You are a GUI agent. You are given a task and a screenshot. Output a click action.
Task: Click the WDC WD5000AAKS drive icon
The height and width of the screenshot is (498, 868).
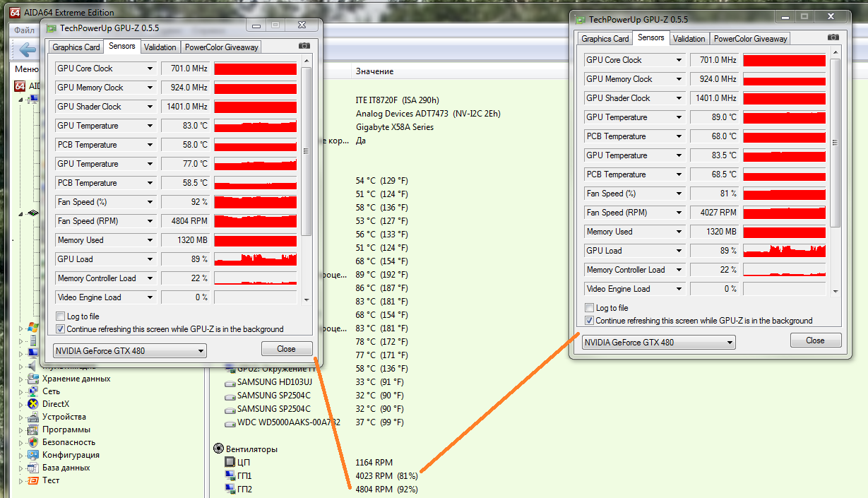tap(230, 423)
